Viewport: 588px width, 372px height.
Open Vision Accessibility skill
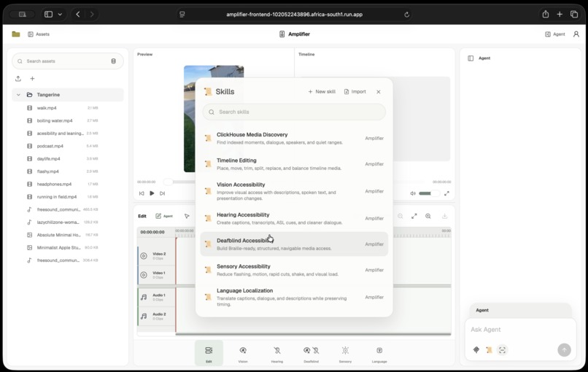pos(294,191)
